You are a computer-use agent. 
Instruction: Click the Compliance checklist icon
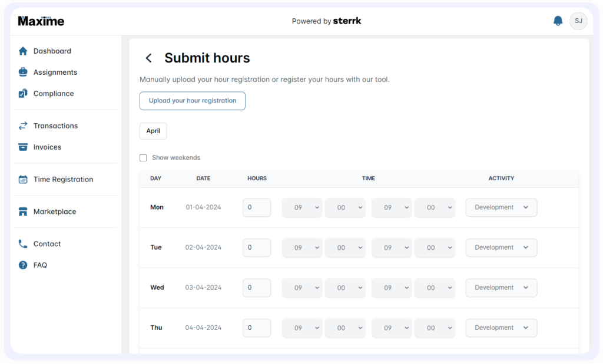pos(23,94)
